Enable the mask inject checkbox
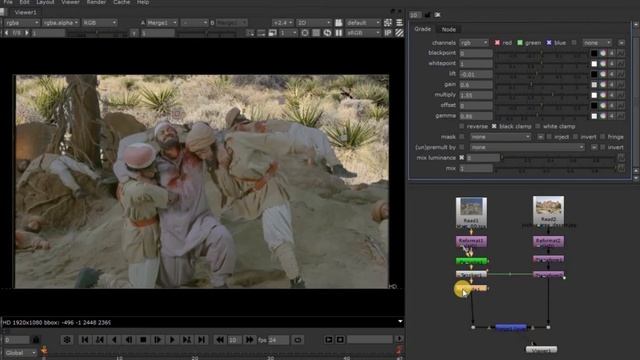640x360 pixels. (x=549, y=137)
